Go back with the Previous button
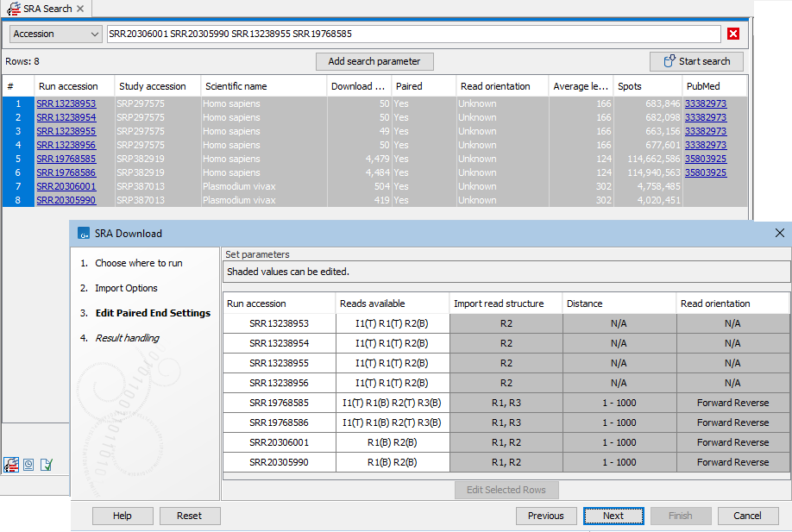 click(x=546, y=516)
